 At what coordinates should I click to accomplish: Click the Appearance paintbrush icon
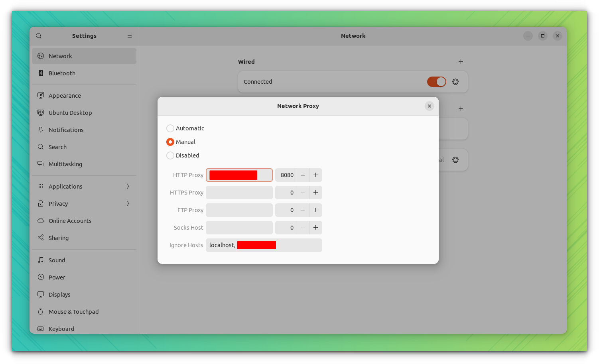coord(41,95)
